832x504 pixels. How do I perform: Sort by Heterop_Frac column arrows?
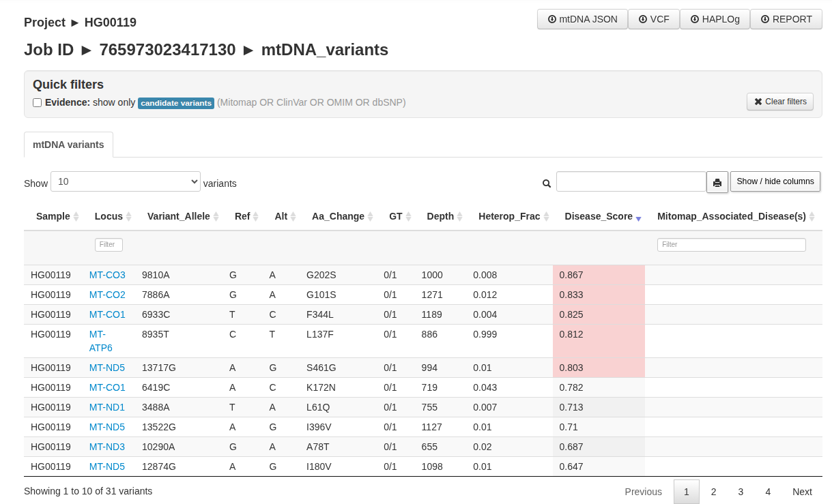click(546, 217)
